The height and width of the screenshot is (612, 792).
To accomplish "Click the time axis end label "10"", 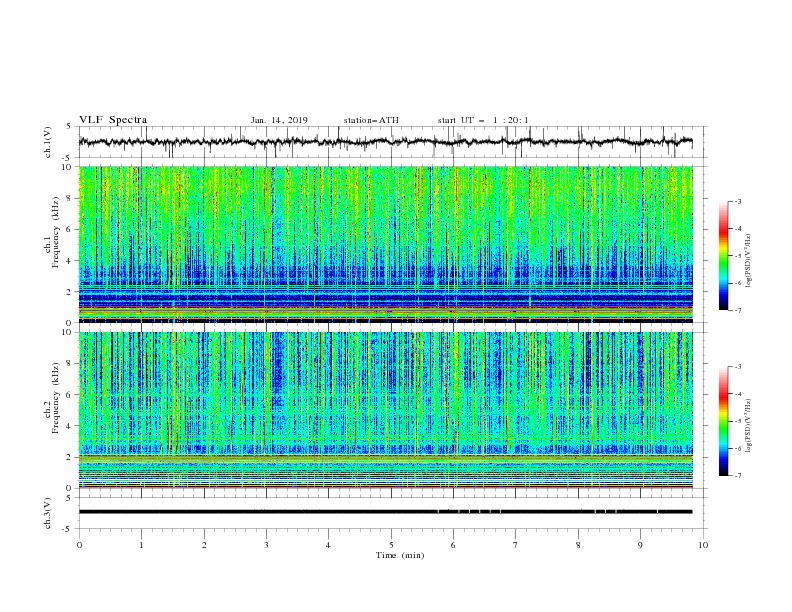I will (x=703, y=545).
